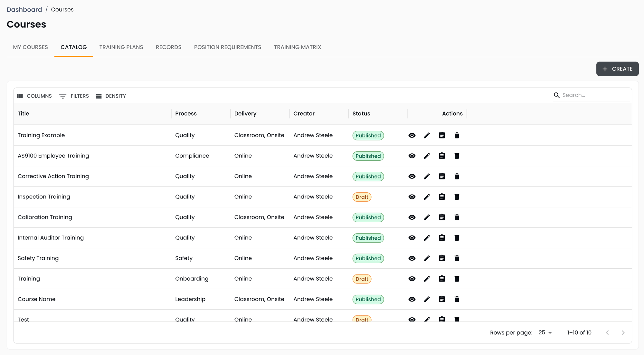Delete the Calibration Training row
Image resolution: width=644 pixels, height=355 pixels.
pyautogui.click(x=457, y=217)
